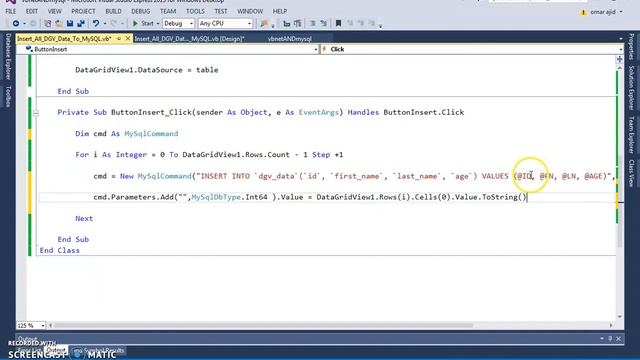This screenshot has height=360, width=640.
Task: Start debugging with the Start button
Action: point(143,24)
